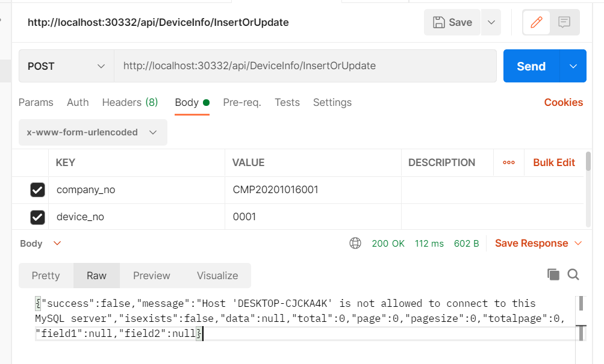The height and width of the screenshot is (364, 604).
Task: Send the request
Action: 531,66
